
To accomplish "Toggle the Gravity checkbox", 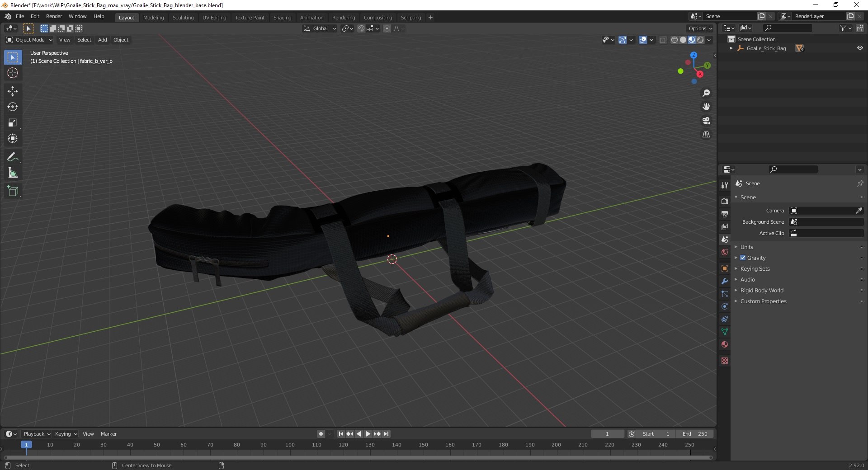I will pyautogui.click(x=743, y=258).
